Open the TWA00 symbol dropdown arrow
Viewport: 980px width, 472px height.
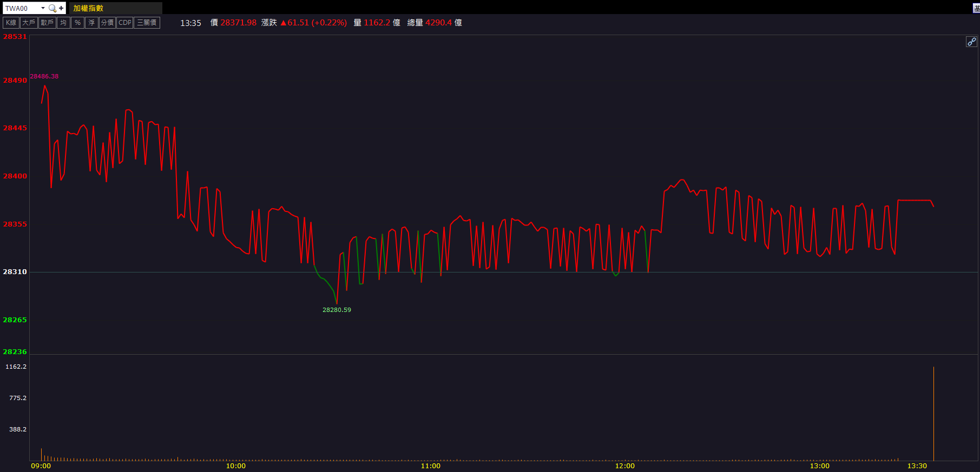43,8
